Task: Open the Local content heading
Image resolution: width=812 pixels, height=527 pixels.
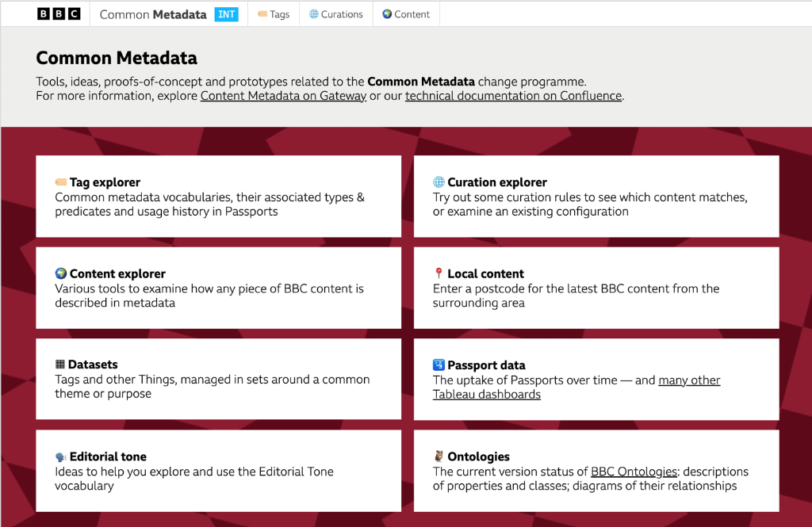Action: click(486, 273)
